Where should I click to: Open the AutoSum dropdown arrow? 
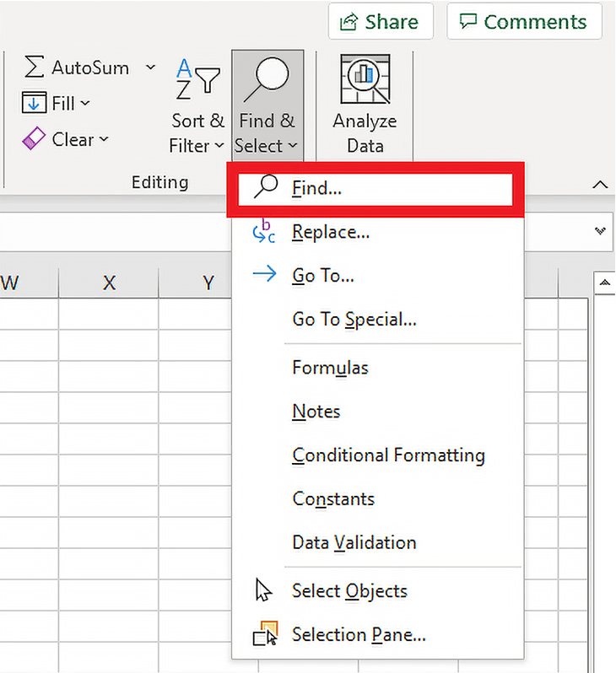[x=150, y=67]
